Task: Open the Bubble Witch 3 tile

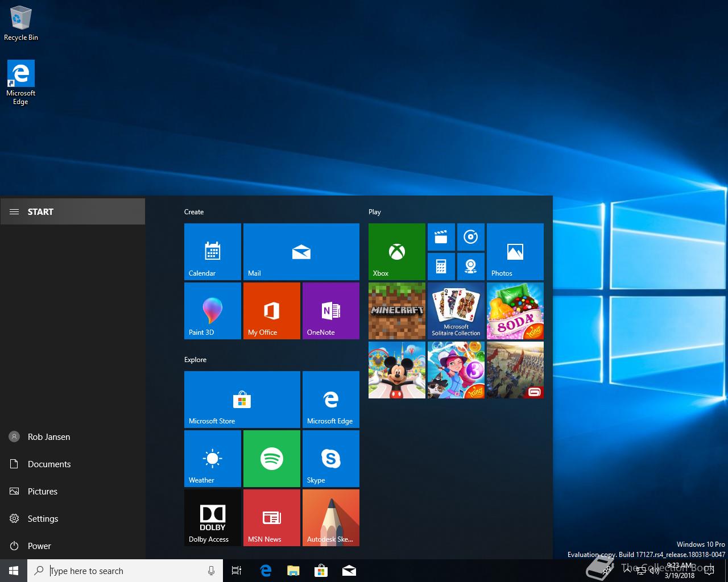Action: (x=456, y=370)
